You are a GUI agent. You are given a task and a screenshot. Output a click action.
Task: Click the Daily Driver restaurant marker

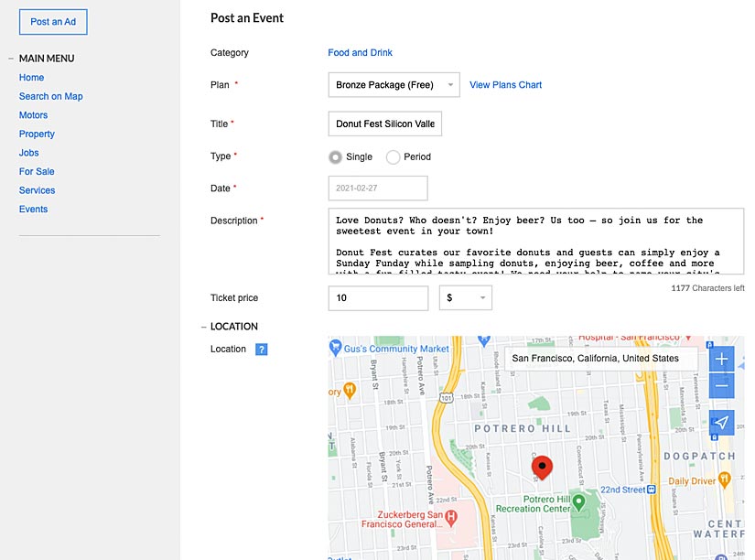click(723, 478)
